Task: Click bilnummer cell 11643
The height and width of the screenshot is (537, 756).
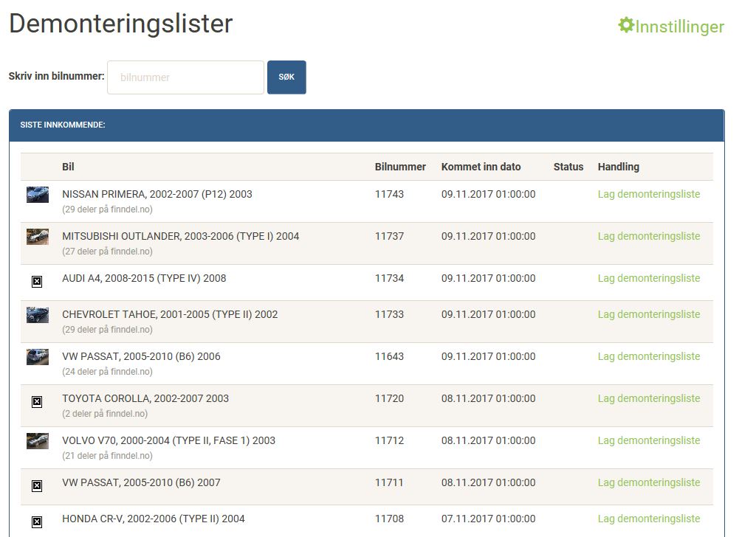Action: tap(389, 356)
